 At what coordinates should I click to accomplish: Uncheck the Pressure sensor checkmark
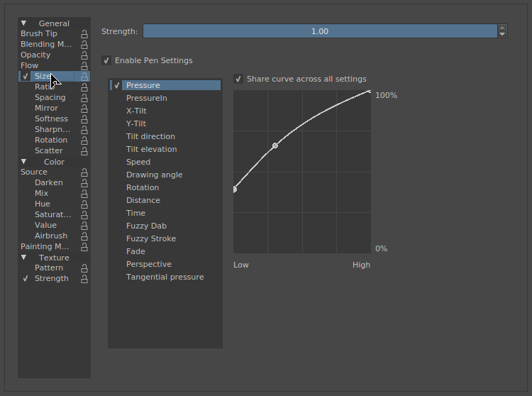[x=117, y=85]
